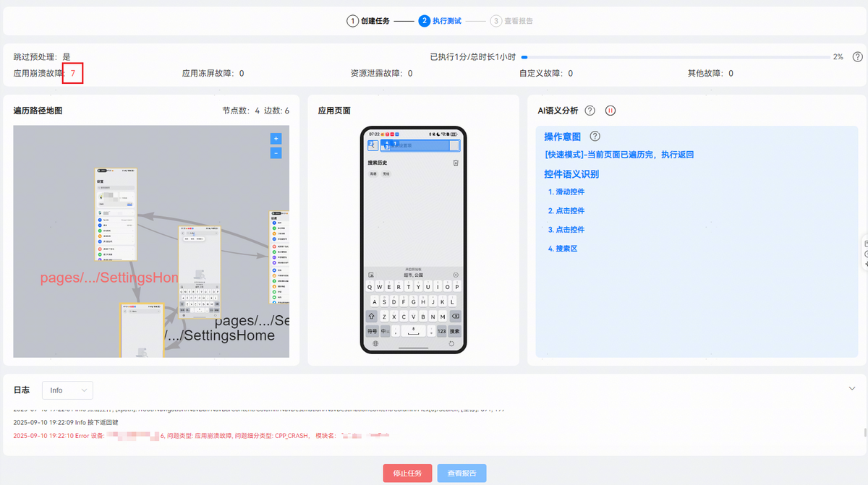Pause the AI semantic analysis
This screenshot has height=485, width=868.
pos(610,111)
